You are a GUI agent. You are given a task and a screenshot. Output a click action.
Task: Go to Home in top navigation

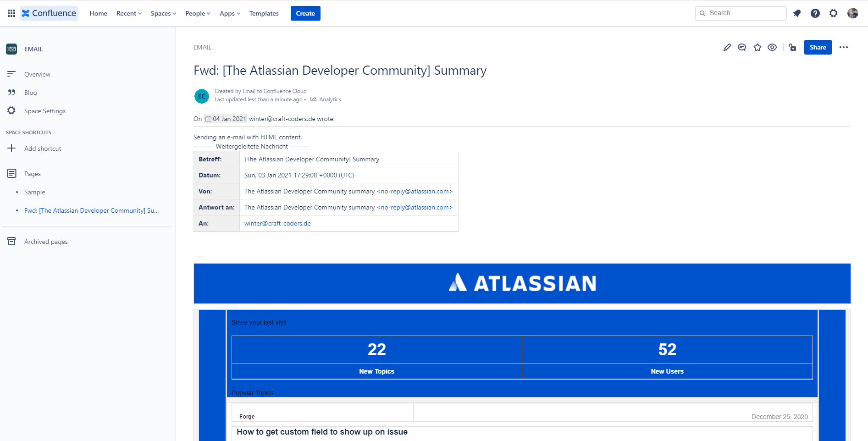point(99,13)
